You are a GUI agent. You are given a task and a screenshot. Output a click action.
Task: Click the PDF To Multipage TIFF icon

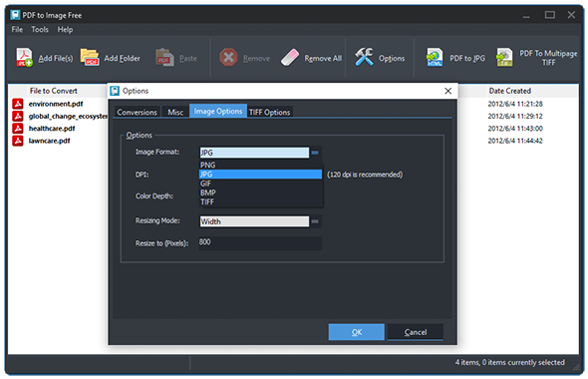coord(504,58)
